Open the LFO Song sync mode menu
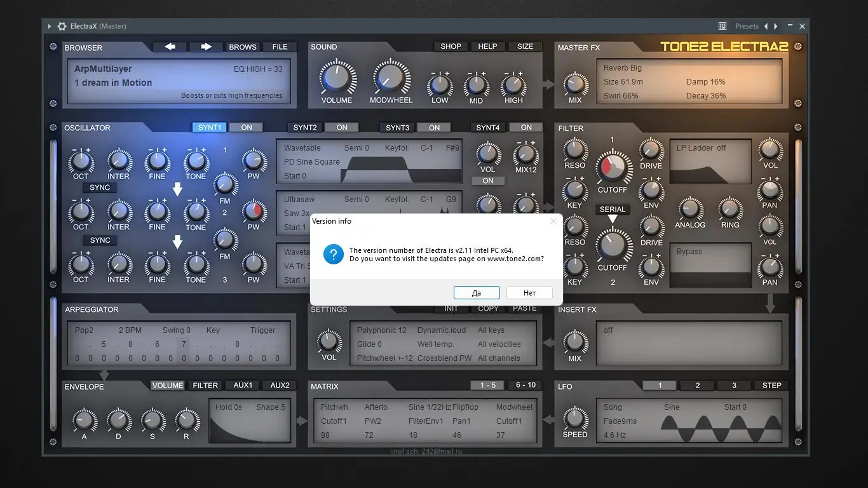868x488 pixels. pyautogui.click(x=613, y=407)
